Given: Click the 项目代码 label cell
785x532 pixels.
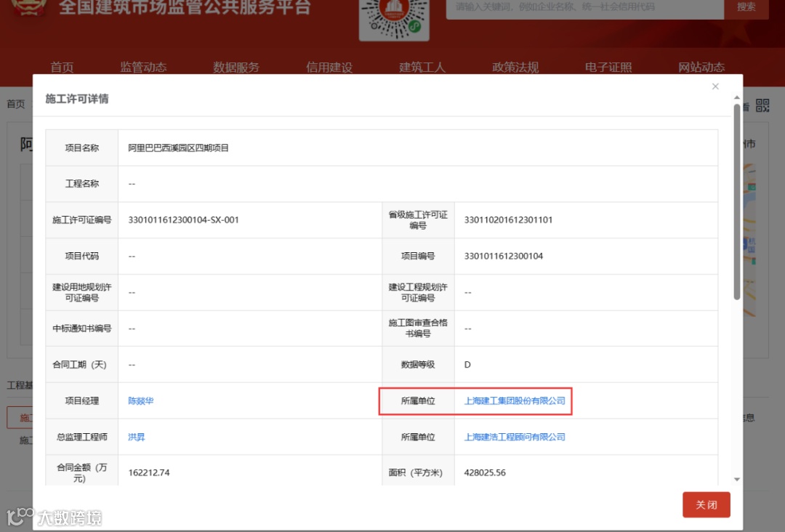Looking at the screenshot, I should click(x=82, y=256).
